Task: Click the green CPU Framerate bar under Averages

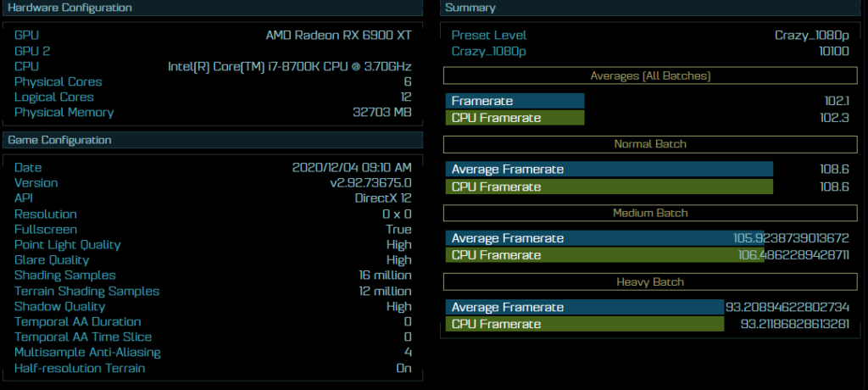Action: pos(515,118)
